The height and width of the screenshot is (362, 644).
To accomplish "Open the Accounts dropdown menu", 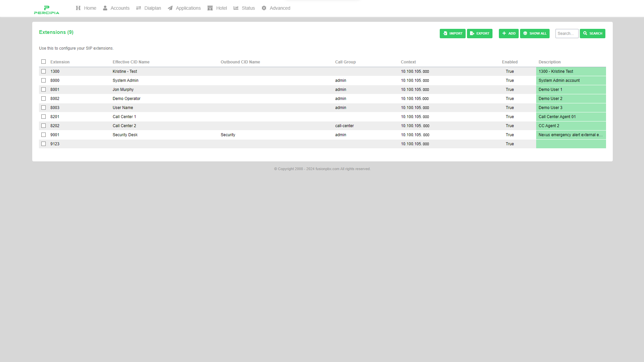I will [x=120, y=8].
